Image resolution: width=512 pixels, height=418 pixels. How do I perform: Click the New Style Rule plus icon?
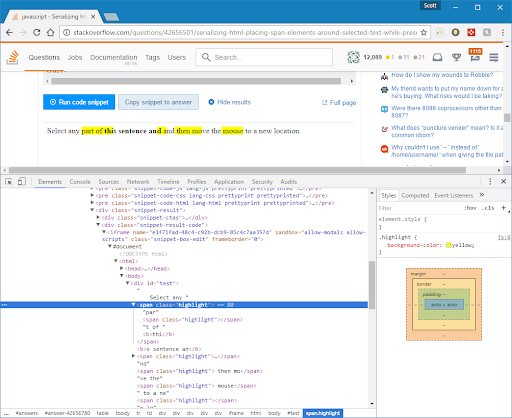point(503,208)
